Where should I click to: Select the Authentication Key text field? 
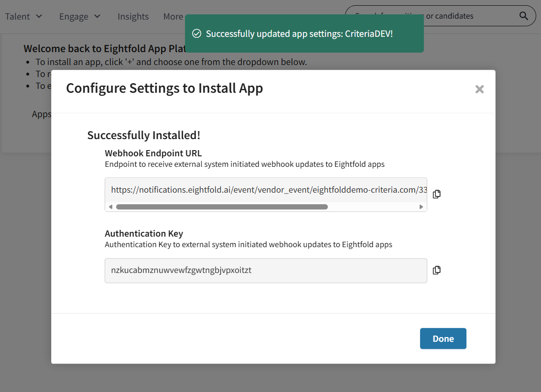point(265,271)
